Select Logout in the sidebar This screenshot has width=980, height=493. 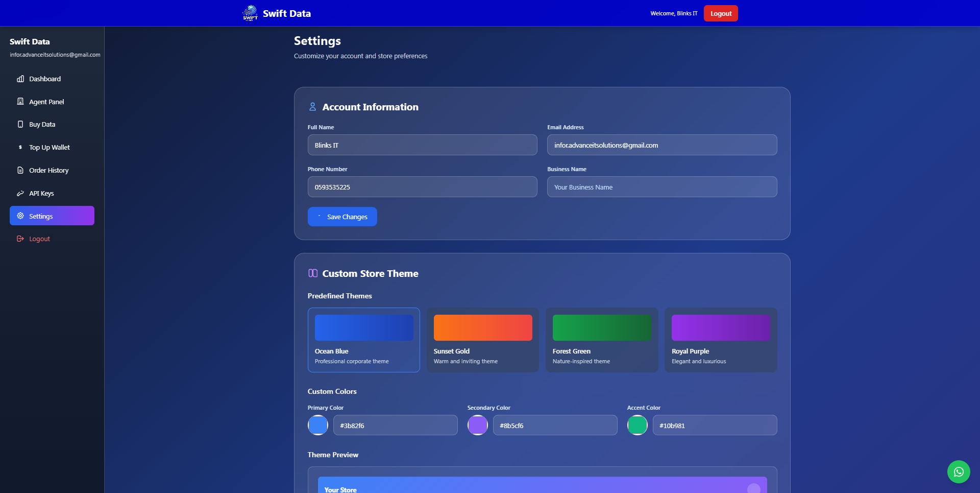[39, 239]
